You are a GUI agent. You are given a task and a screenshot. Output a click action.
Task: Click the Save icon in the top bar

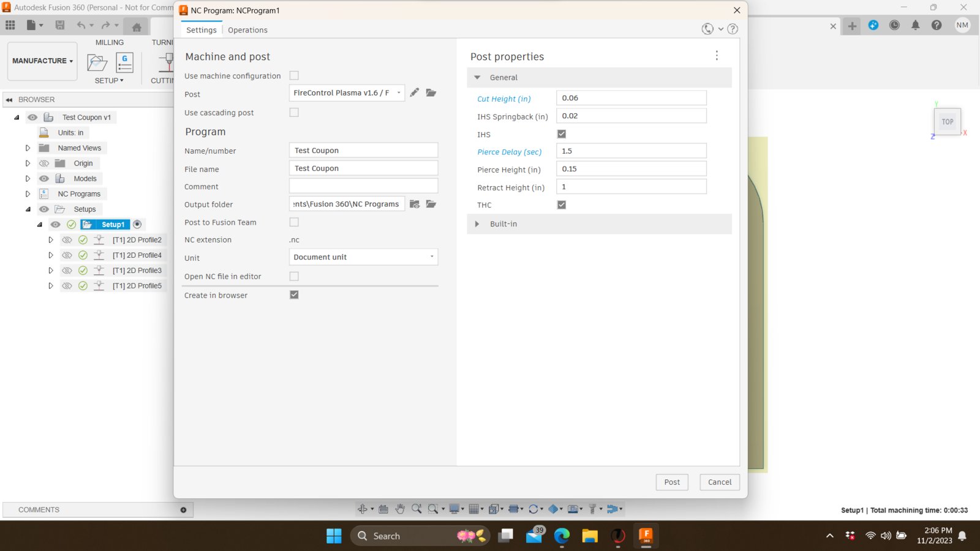(60, 25)
